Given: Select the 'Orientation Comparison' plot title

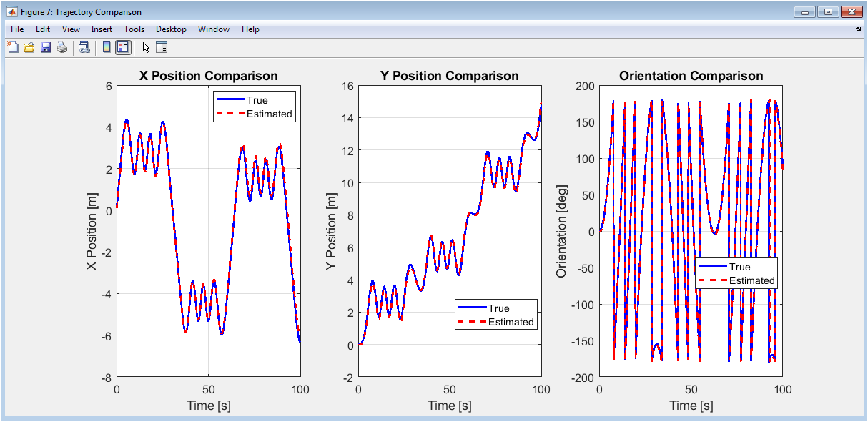Looking at the screenshot, I should tap(691, 76).
